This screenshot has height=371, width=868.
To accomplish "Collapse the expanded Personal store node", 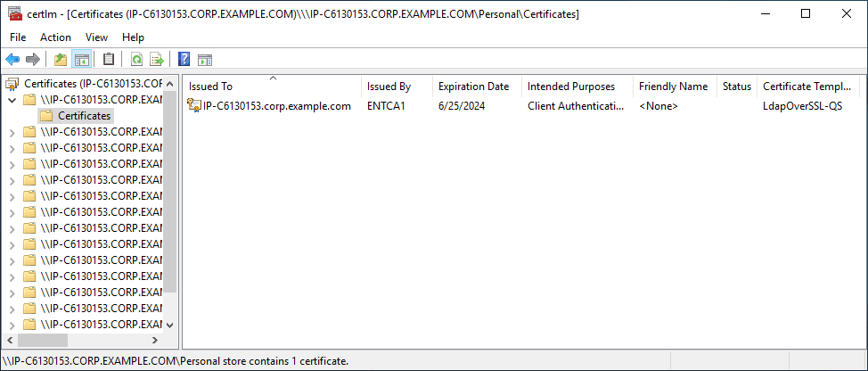I will [12, 100].
